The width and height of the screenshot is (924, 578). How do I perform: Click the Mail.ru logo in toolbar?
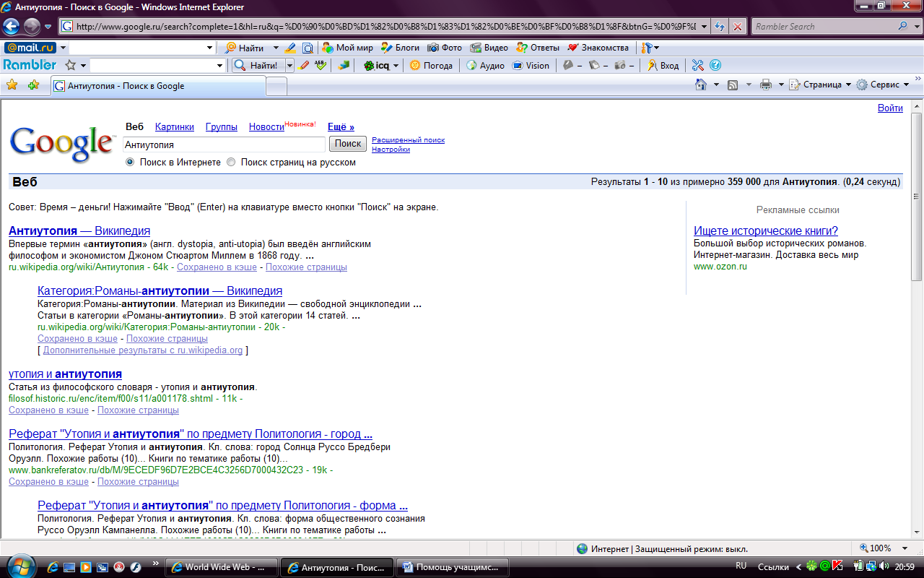tap(30, 48)
